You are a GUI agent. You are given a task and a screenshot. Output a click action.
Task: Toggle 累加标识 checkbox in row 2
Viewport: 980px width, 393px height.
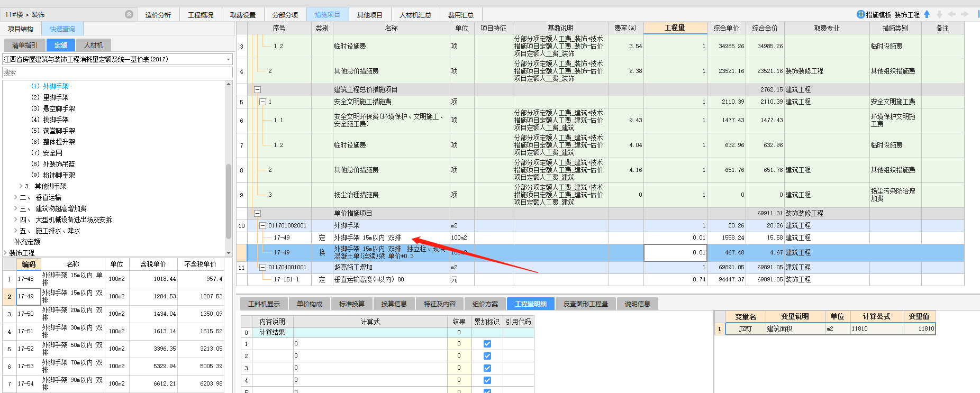[x=487, y=356]
